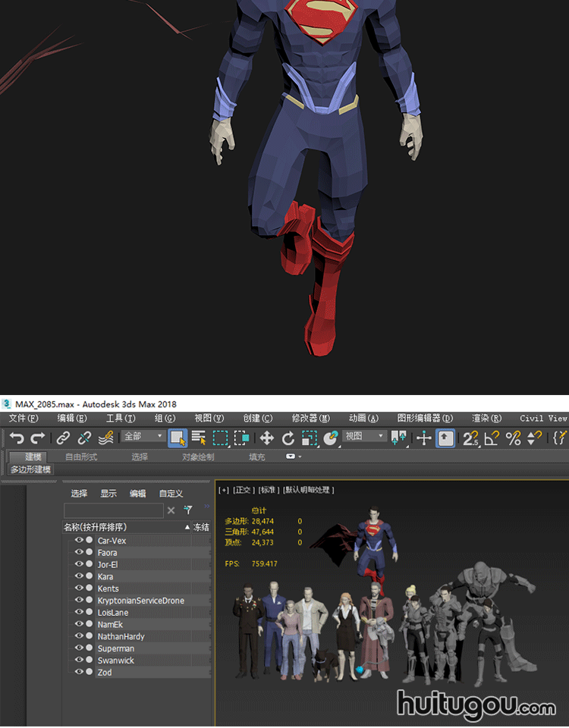Image resolution: width=569 pixels, height=728 pixels.
Task: Click the Percent Snap toggle icon
Action: (514, 438)
